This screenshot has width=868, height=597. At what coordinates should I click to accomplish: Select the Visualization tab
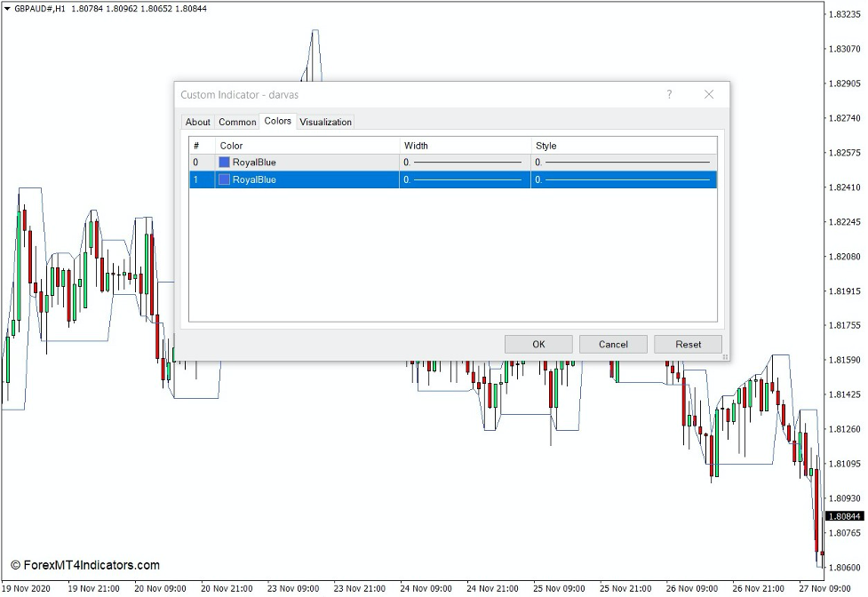pos(325,122)
